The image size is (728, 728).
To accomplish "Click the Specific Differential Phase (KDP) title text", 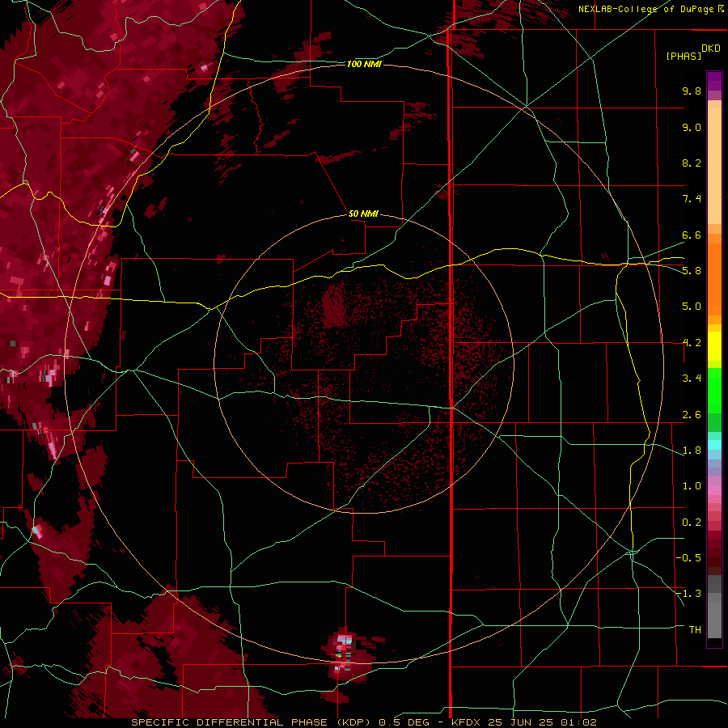I will tap(252, 722).
